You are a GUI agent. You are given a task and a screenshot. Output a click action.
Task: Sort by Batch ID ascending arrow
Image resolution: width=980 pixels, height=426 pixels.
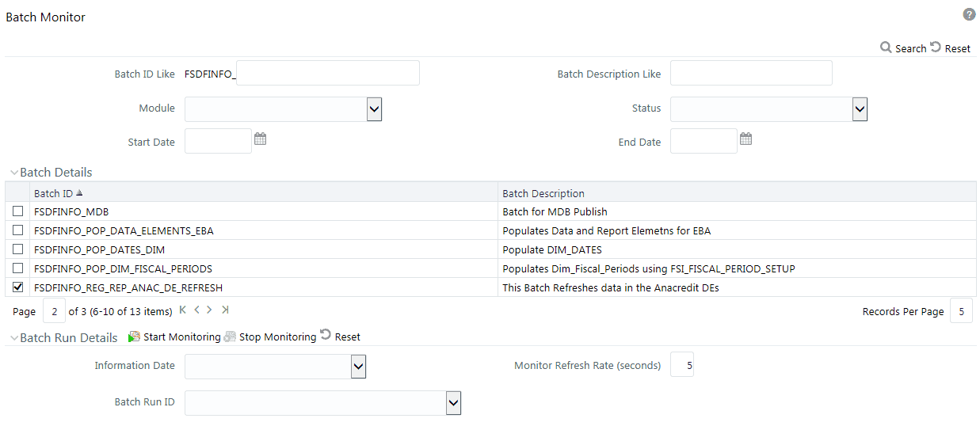click(x=78, y=192)
